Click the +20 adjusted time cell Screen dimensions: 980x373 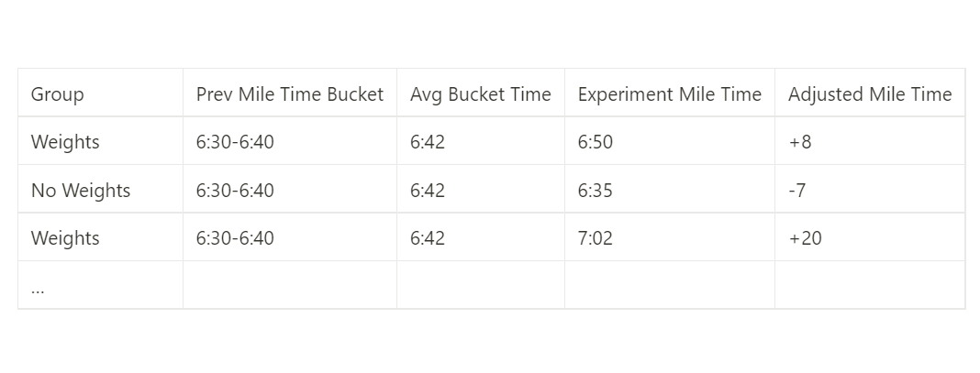pos(805,238)
